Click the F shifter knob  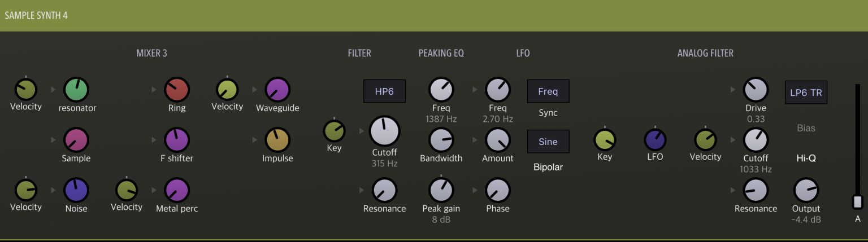[x=177, y=140]
